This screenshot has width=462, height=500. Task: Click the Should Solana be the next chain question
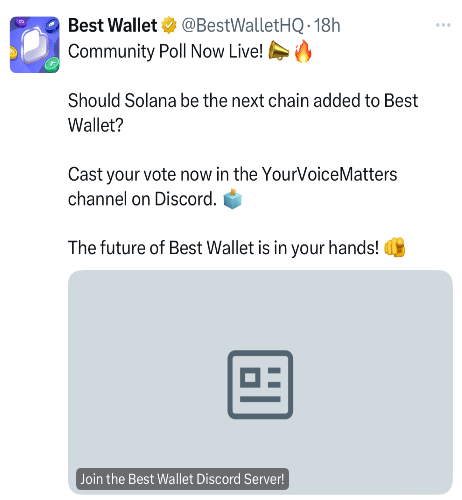pos(243,113)
